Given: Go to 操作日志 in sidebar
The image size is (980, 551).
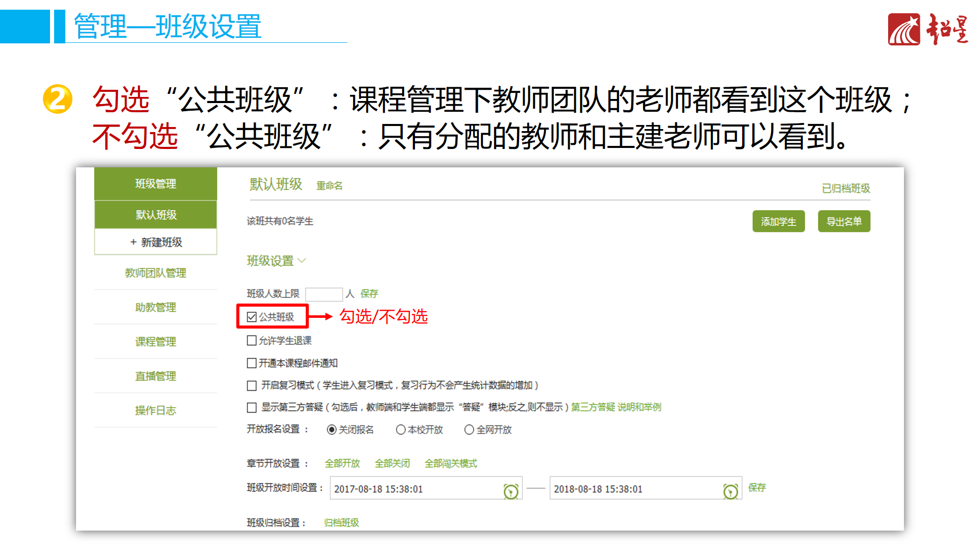Looking at the screenshot, I should 156,411.
